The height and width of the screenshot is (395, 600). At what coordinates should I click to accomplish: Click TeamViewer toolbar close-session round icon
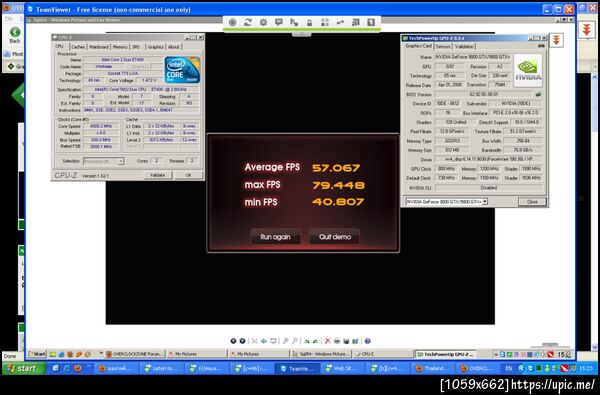pos(232,22)
